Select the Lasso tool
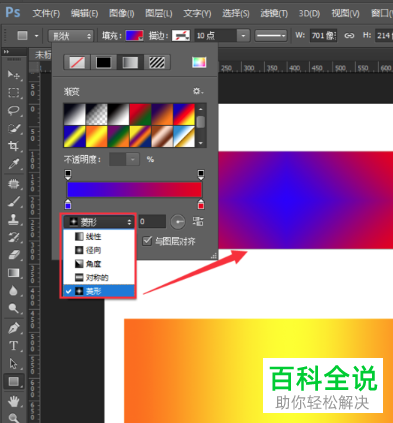Screen dimensions: 393x423 click(x=13, y=110)
